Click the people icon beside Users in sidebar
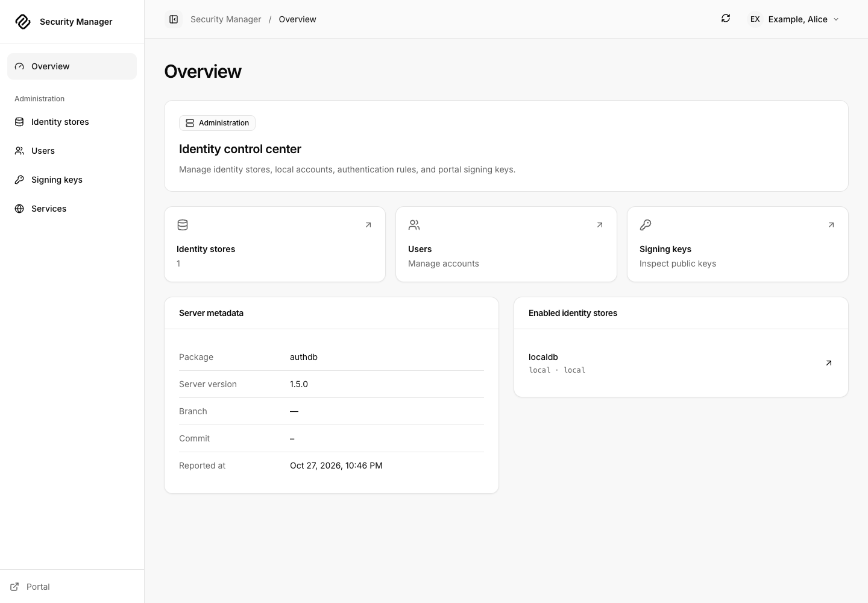This screenshot has width=868, height=603. tap(19, 151)
